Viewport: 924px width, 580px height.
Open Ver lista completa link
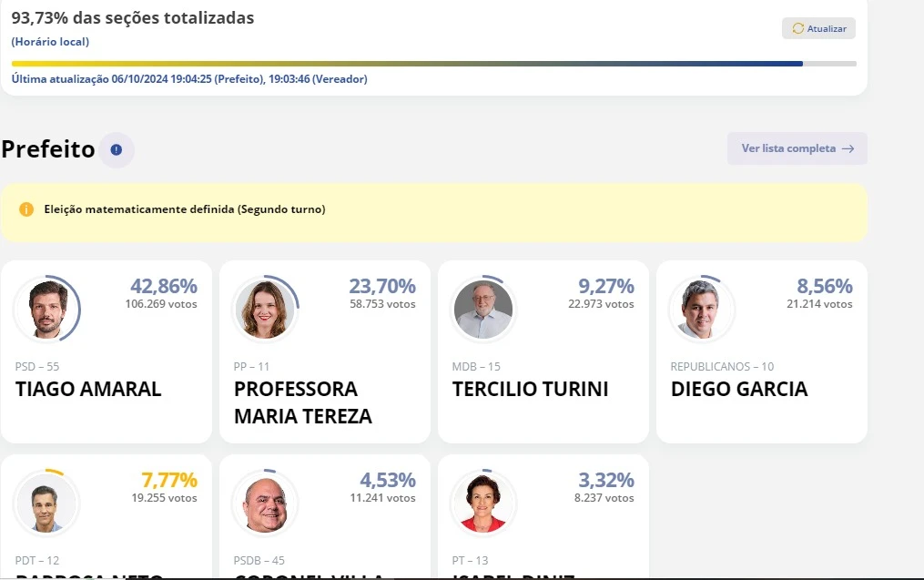point(797,148)
